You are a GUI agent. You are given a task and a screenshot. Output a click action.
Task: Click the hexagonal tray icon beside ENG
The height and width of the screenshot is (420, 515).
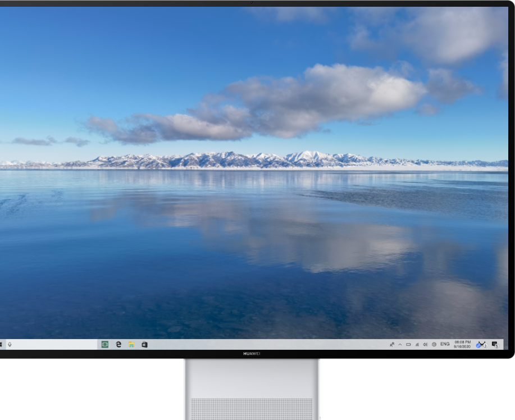tap(434, 344)
